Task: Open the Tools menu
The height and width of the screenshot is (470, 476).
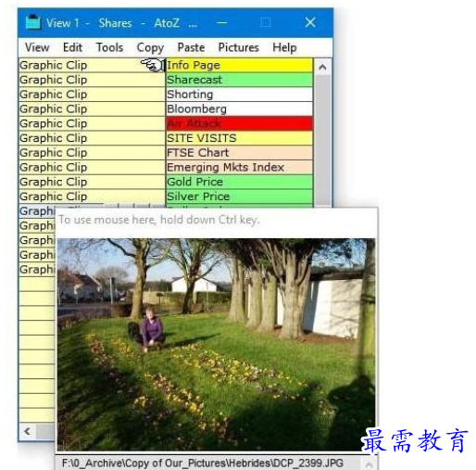Action: (109, 47)
